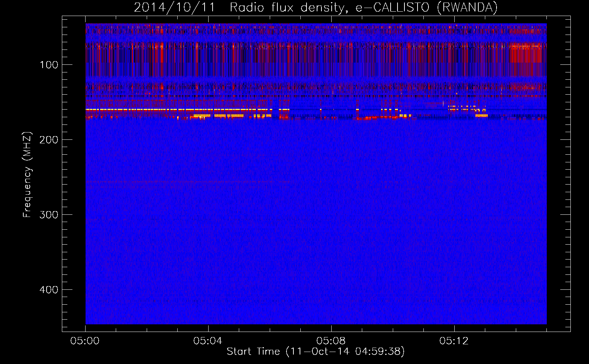Click the 300 MHz tick label
The image size is (589, 364).
pos(49,215)
